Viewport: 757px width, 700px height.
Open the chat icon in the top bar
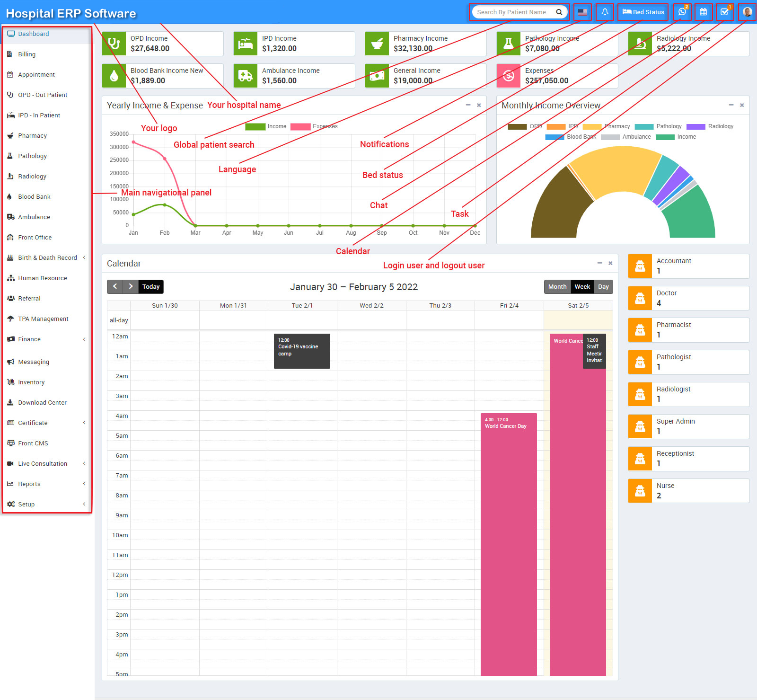click(682, 12)
